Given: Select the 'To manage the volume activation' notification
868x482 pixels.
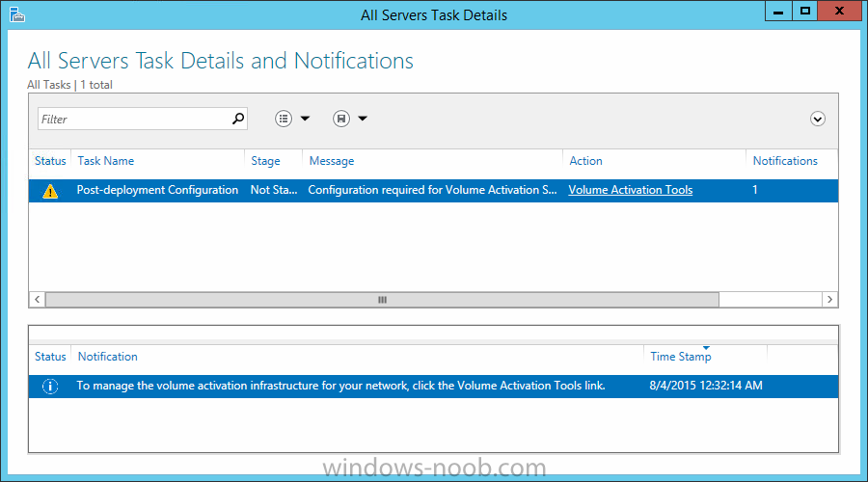Looking at the screenshot, I should coord(340,386).
